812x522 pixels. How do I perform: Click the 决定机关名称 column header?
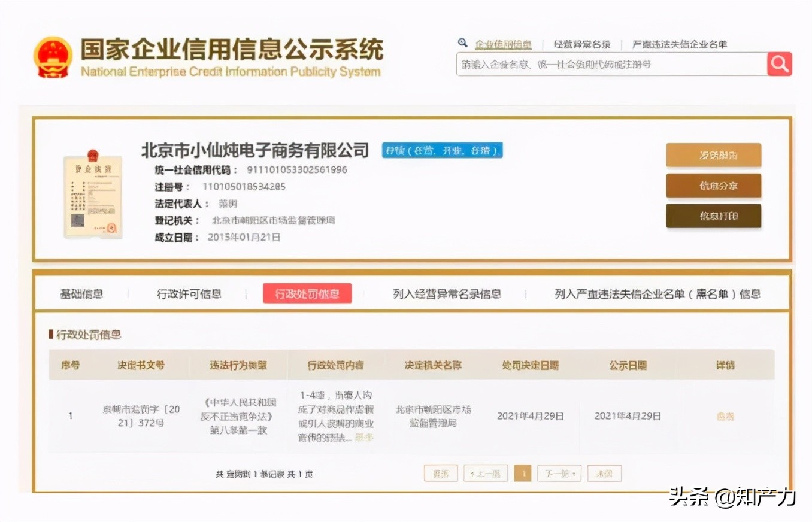433,365
